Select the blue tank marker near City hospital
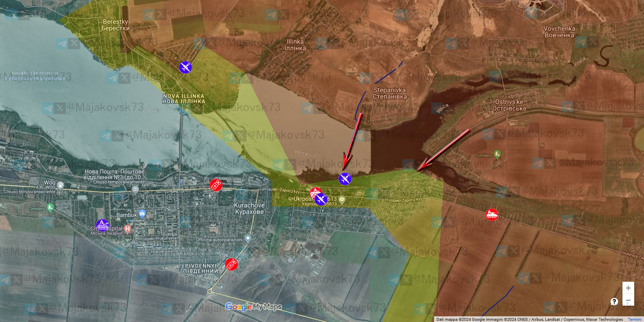644x322 pixels. pos(103,225)
